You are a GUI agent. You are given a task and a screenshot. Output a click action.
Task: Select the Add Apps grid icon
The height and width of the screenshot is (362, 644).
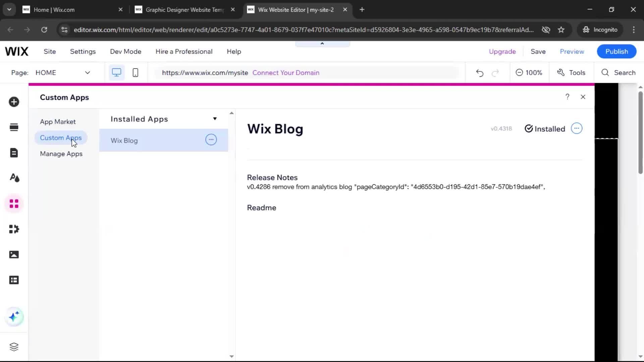tap(14, 203)
